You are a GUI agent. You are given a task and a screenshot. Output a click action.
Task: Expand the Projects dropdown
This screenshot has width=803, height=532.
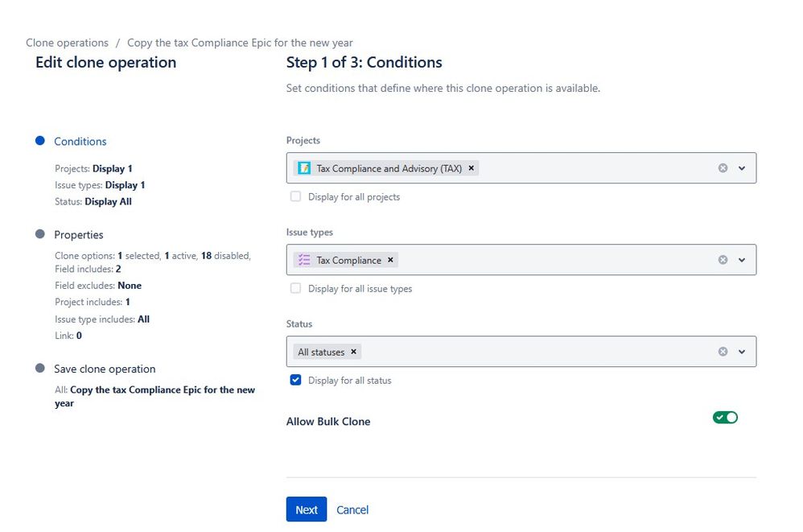[x=742, y=168]
